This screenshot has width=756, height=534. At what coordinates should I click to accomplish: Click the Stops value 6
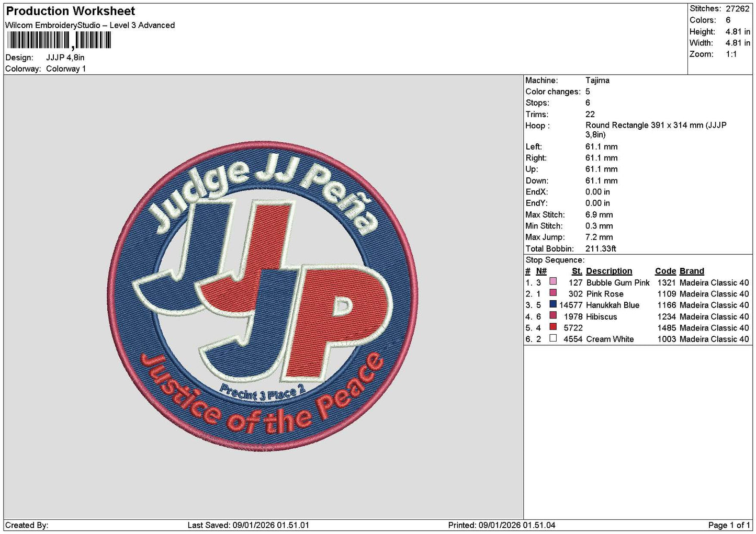(x=588, y=103)
